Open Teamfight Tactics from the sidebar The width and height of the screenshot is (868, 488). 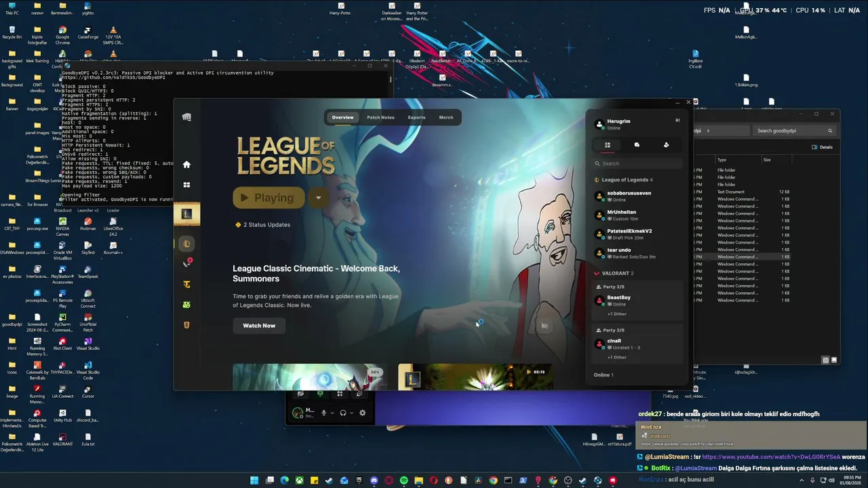point(186,285)
